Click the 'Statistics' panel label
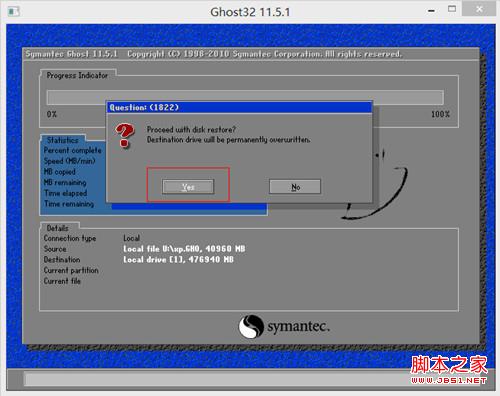Screen dimensions: 500x396 click(x=63, y=140)
